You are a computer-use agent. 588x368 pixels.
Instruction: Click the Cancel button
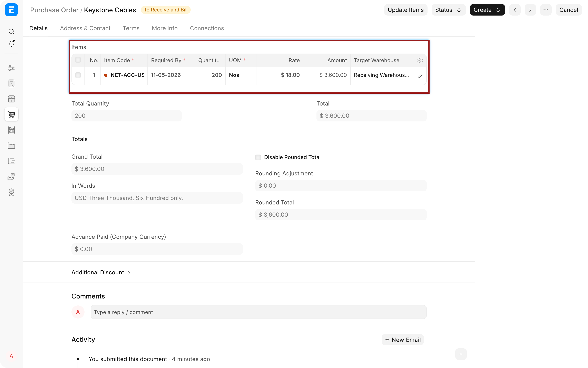click(569, 10)
